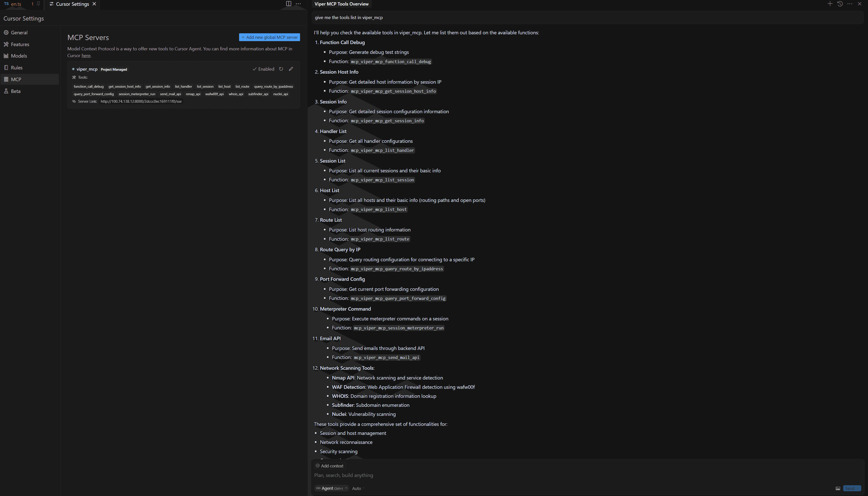Switch to the Cursor Settings tab
The height and width of the screenshot is (496, 868).
pyautogui.click(x=72, y=4)
